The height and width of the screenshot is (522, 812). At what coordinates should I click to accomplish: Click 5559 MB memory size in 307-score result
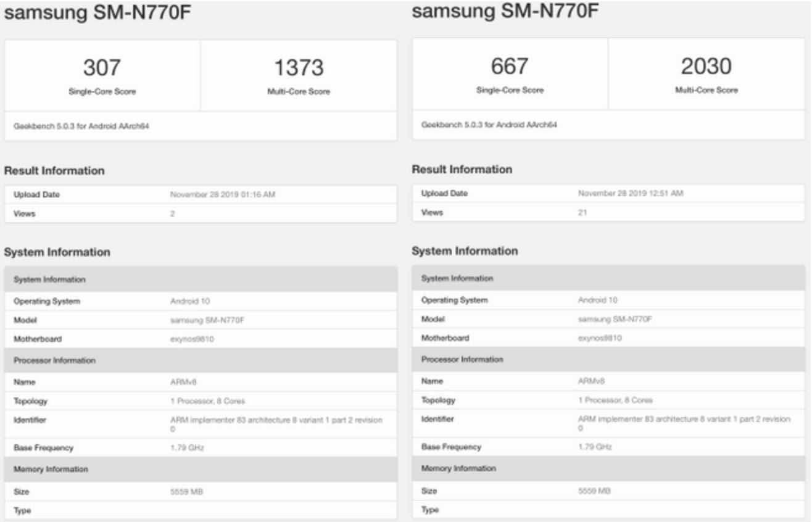click(x=186, y=492)
